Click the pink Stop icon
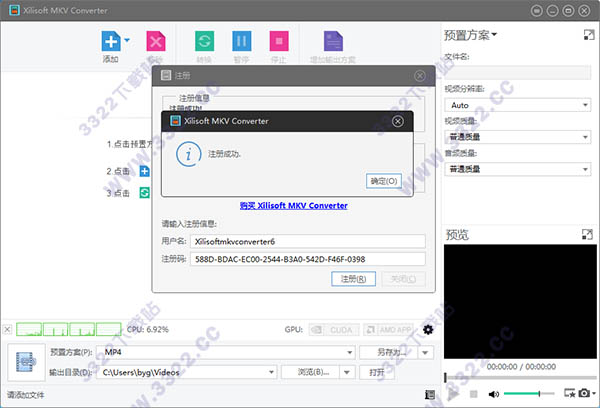This screenshot has height=408, width=600. pos(279,41)
